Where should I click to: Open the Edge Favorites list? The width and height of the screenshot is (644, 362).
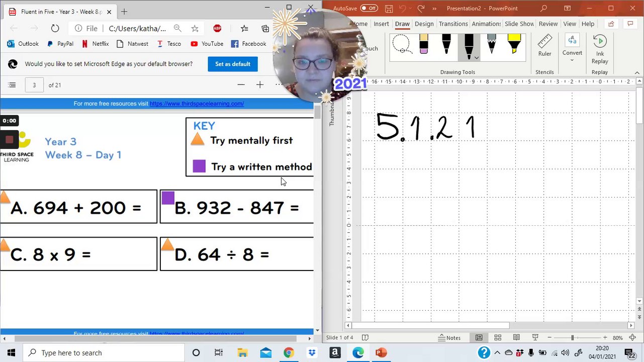pos(244,29)
